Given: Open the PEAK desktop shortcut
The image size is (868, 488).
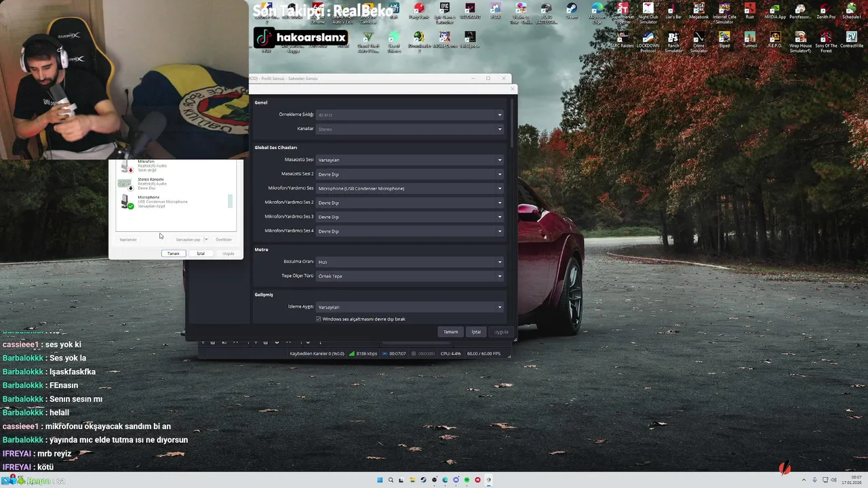Looking at the screenshot, I should 496,12.
